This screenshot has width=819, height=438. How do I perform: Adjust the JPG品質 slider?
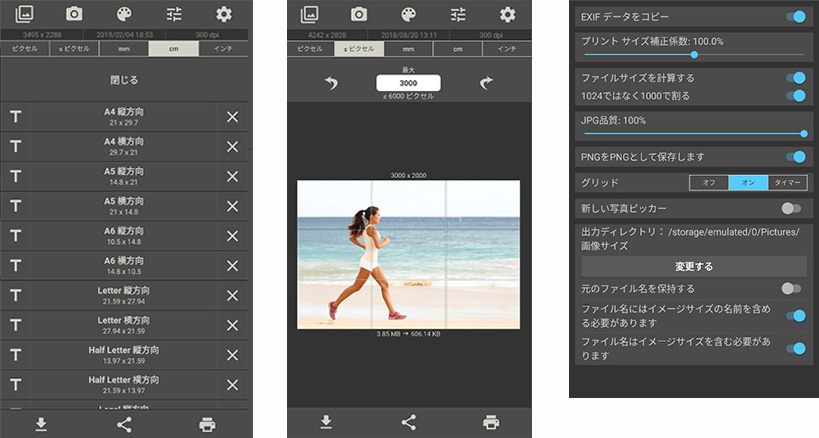point(694,134)
